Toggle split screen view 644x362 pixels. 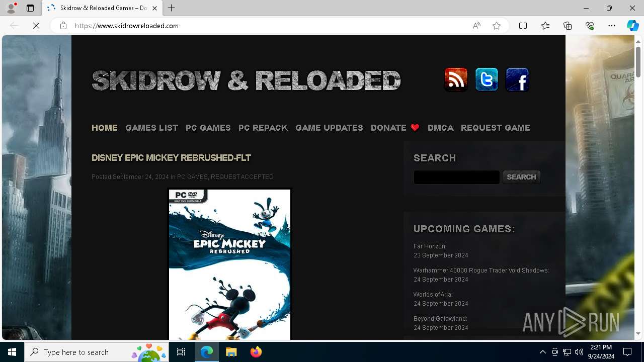click(523, 26)
